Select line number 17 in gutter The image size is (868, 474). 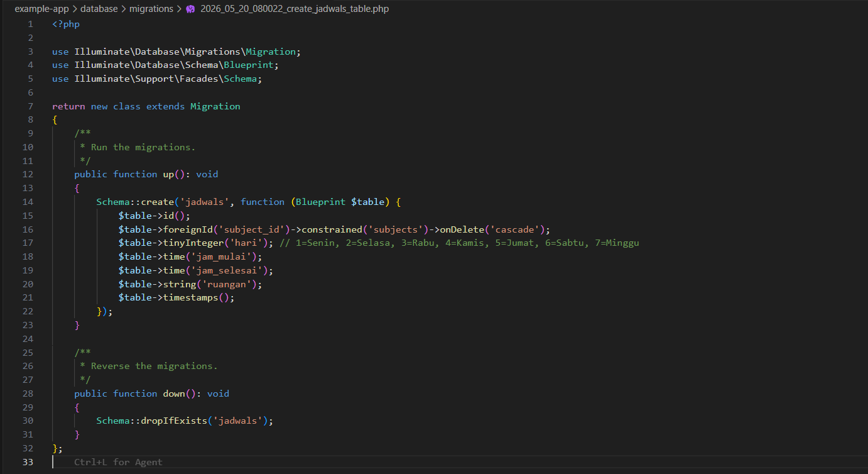point(28,243)
